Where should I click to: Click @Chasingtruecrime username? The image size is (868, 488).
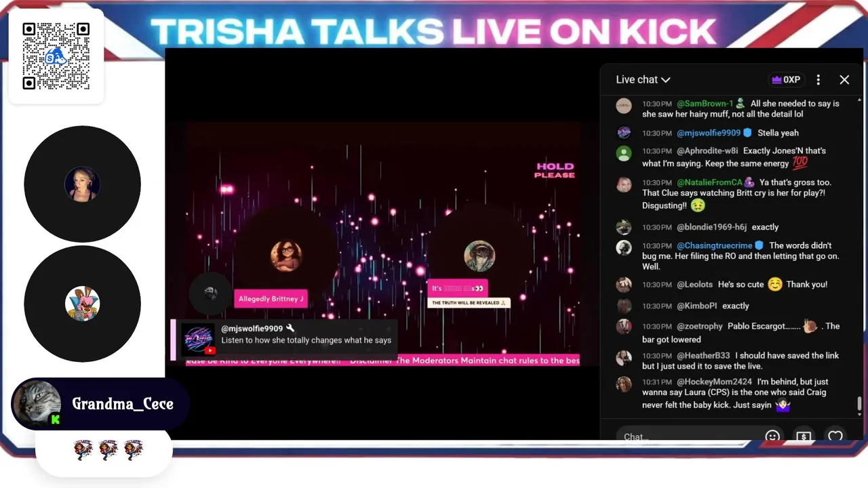click(715, 245)
